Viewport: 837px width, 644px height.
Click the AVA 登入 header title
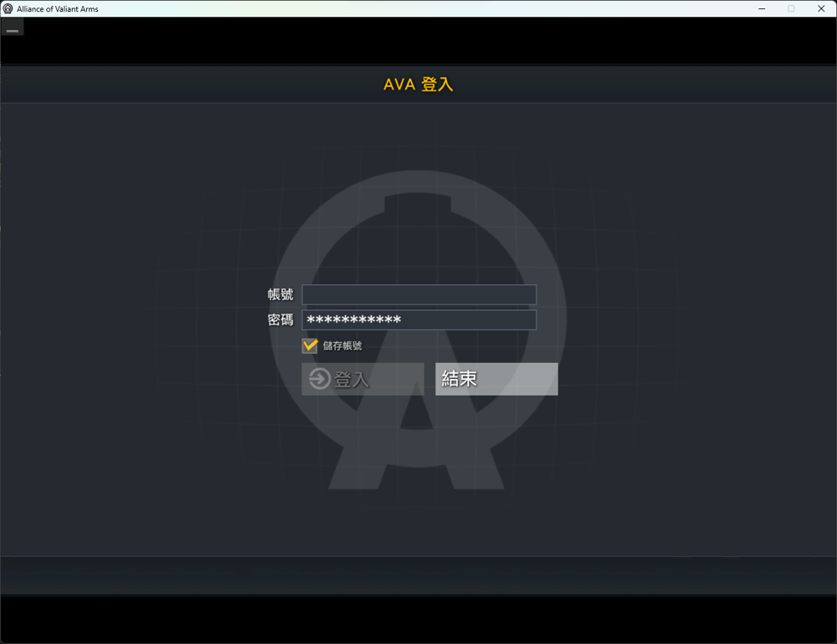418,84
